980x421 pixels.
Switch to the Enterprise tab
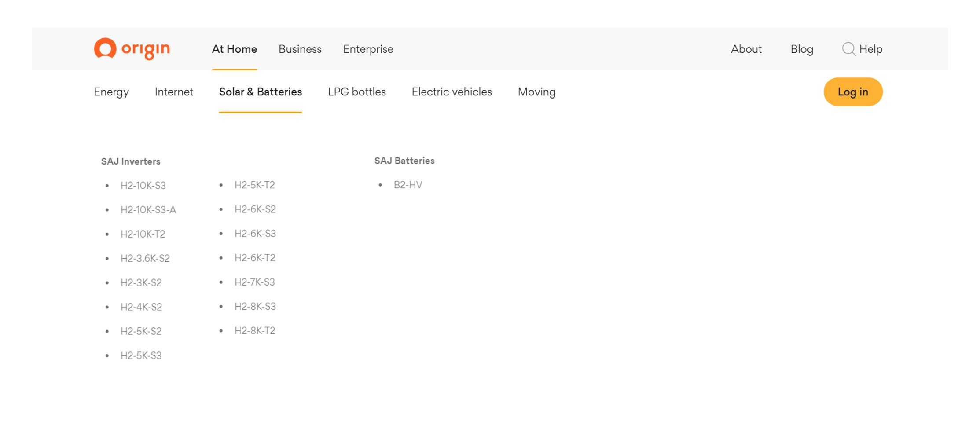(x=368, y=49)
